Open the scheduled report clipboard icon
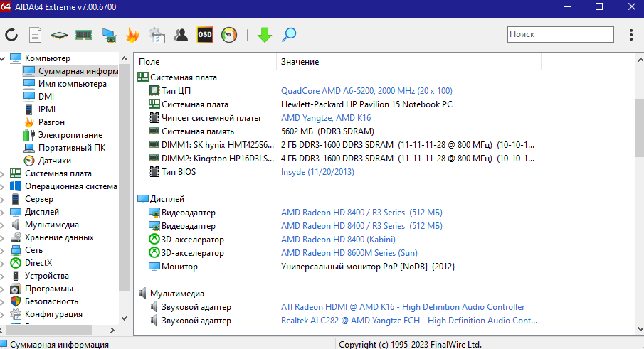Screen dimensions: 644x349 157,36
